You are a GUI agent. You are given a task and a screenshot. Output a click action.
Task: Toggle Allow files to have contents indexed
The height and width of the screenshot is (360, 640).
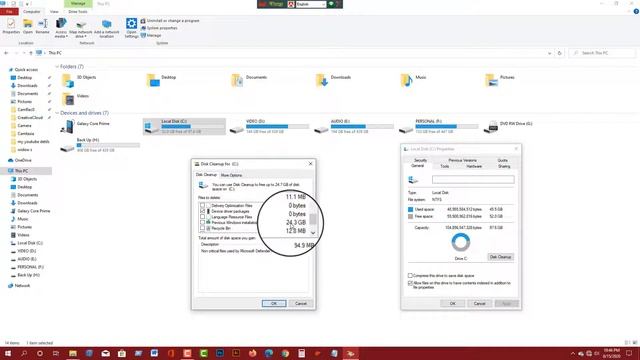click(x=410, y=283)
